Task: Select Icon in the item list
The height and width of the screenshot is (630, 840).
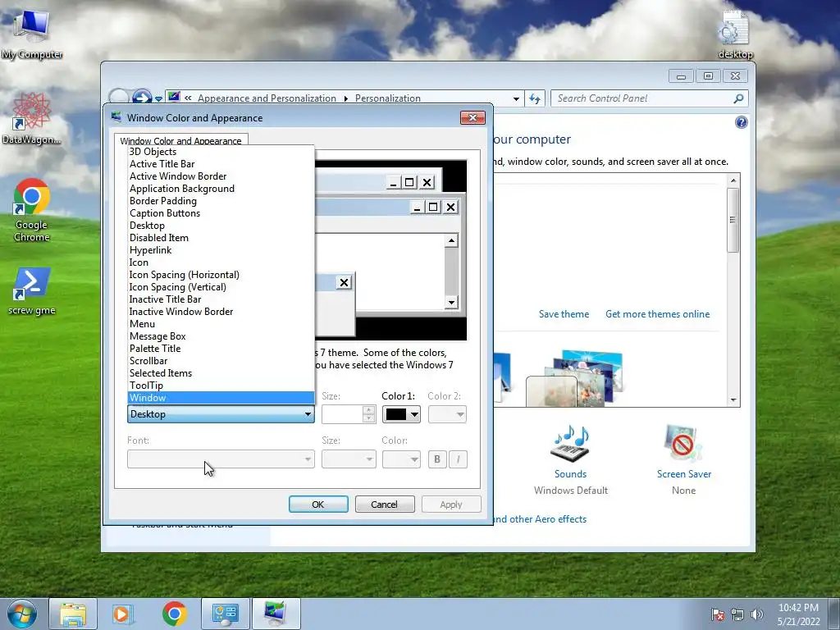Action: [x=221, y=262]
